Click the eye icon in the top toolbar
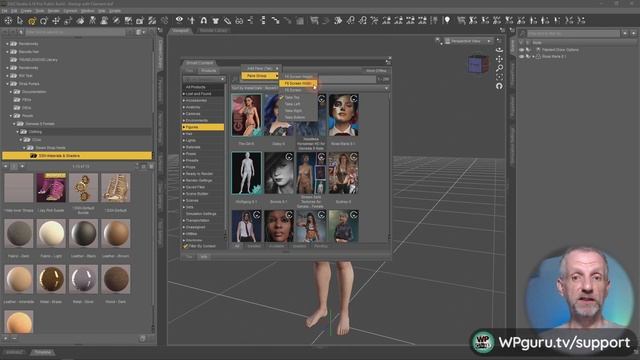The image size is (640, 360). tap(179, 20)
